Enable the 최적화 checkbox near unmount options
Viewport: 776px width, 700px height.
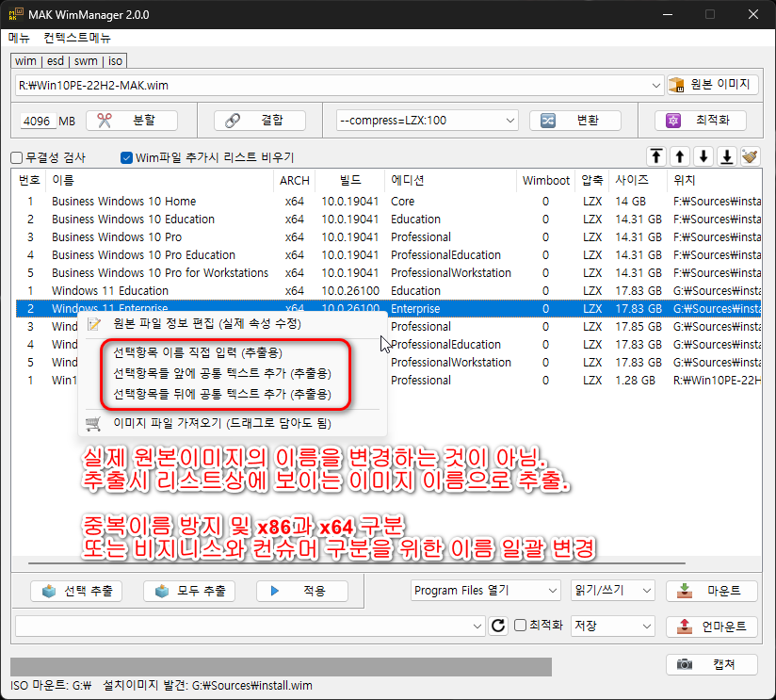click(x=520, y=626)
